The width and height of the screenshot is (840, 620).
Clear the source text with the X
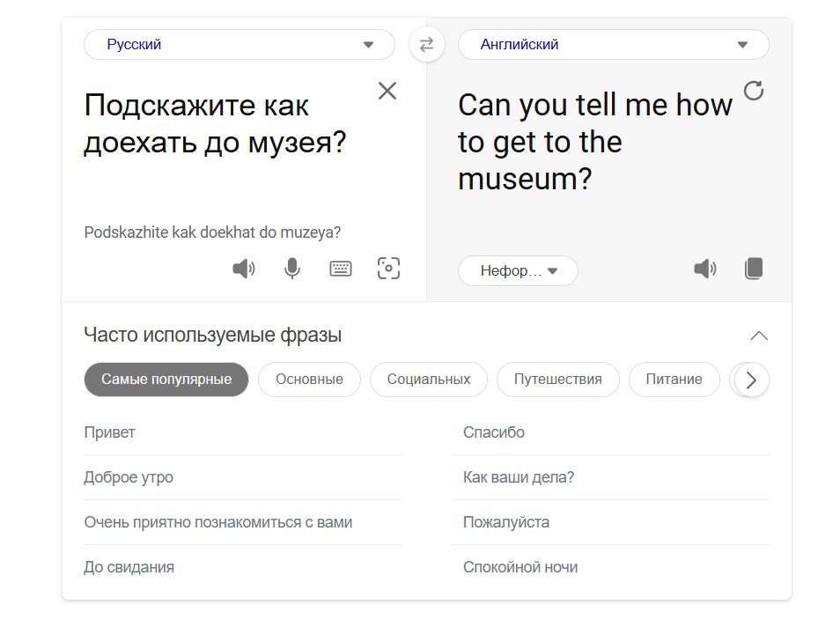[x=387, y=91]
